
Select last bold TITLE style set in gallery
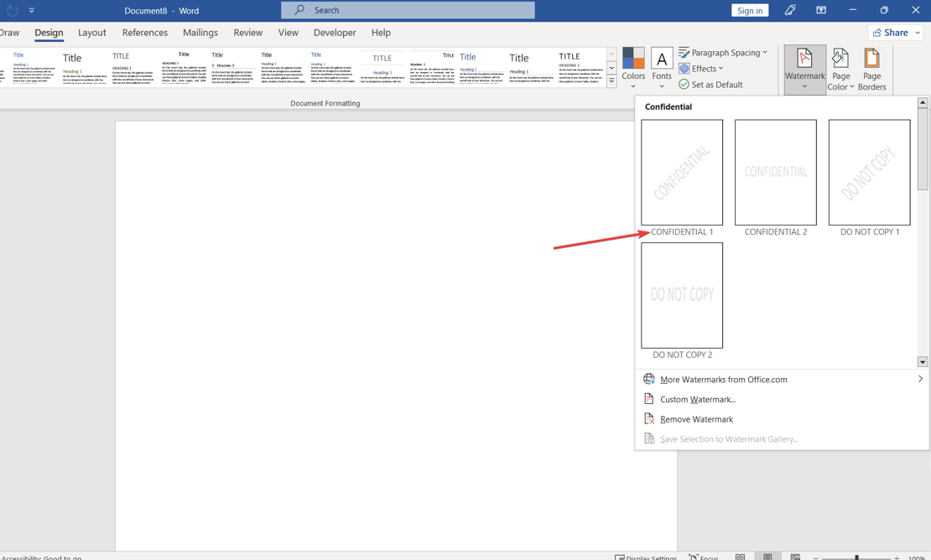point(580,68)
